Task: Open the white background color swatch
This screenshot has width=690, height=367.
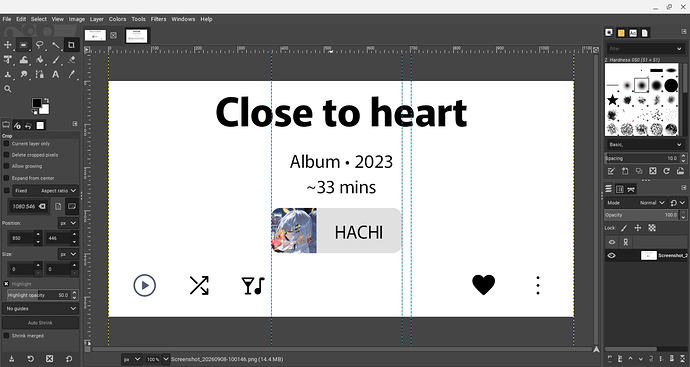Action: pyautogui.click(x=45, y=110)
